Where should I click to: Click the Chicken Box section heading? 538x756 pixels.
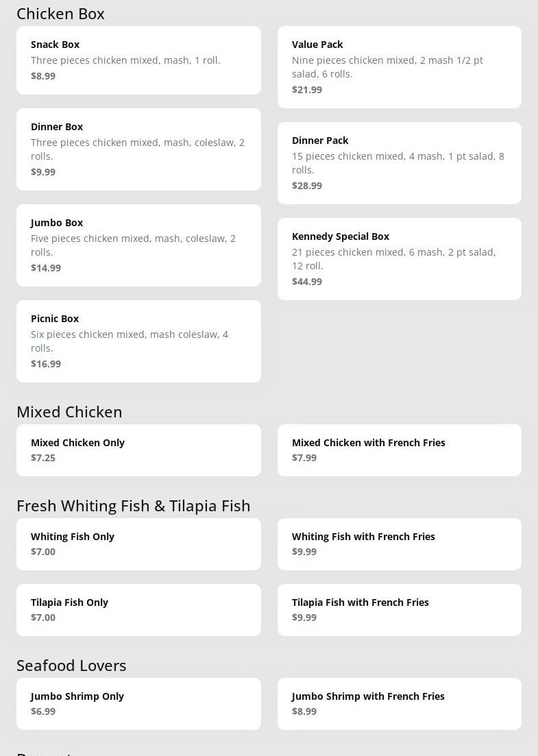click(x=61, y=14)
